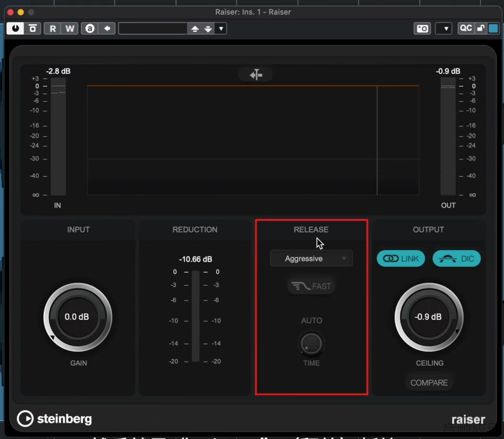Toggle the DIC button

pos(456,258)
